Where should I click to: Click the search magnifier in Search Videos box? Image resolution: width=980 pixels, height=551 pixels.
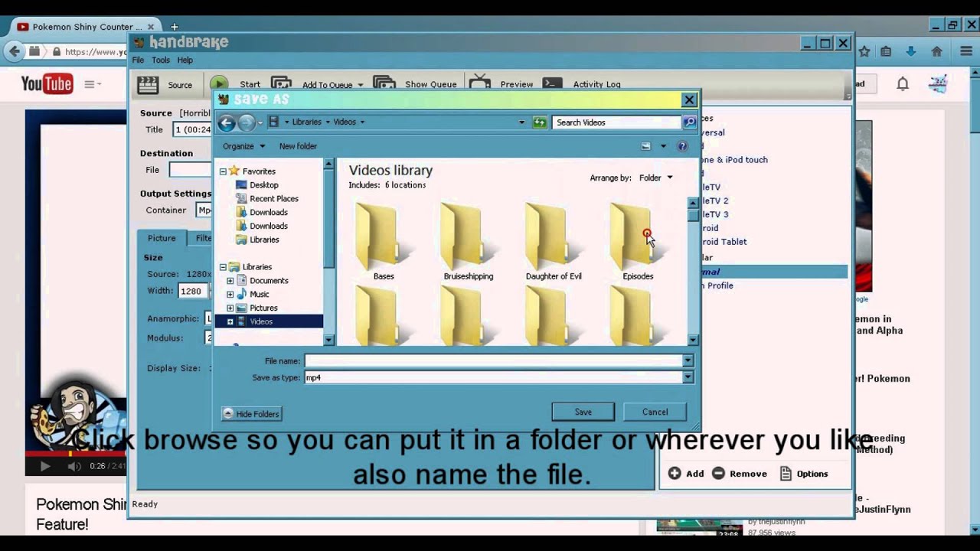coord(690,122)
